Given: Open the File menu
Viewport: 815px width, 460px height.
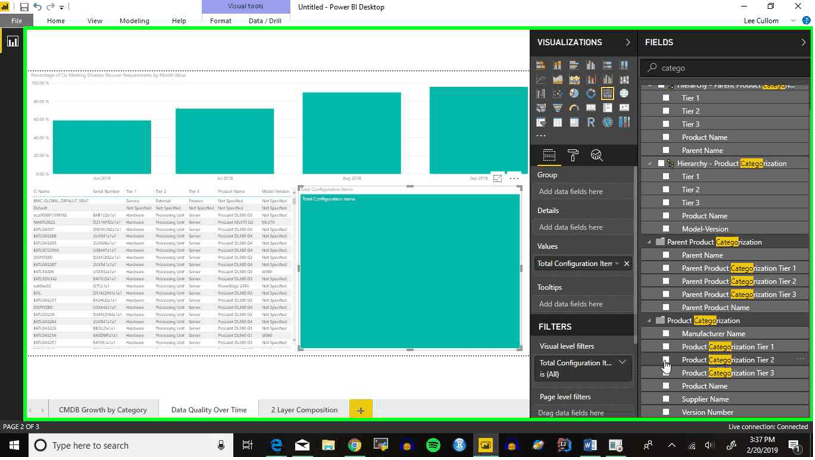Looking at the screenshot, I should click(17, 21).
